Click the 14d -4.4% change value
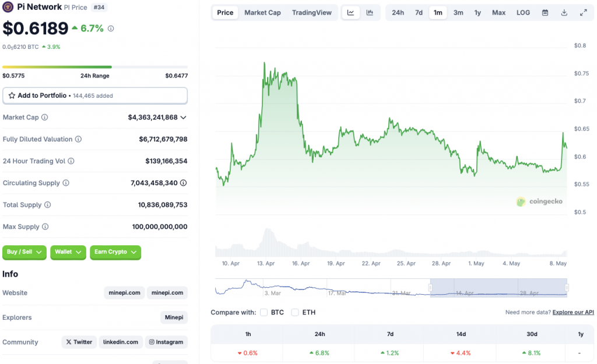The width and height of the screenshot is (597, 364). click(461, 353)
